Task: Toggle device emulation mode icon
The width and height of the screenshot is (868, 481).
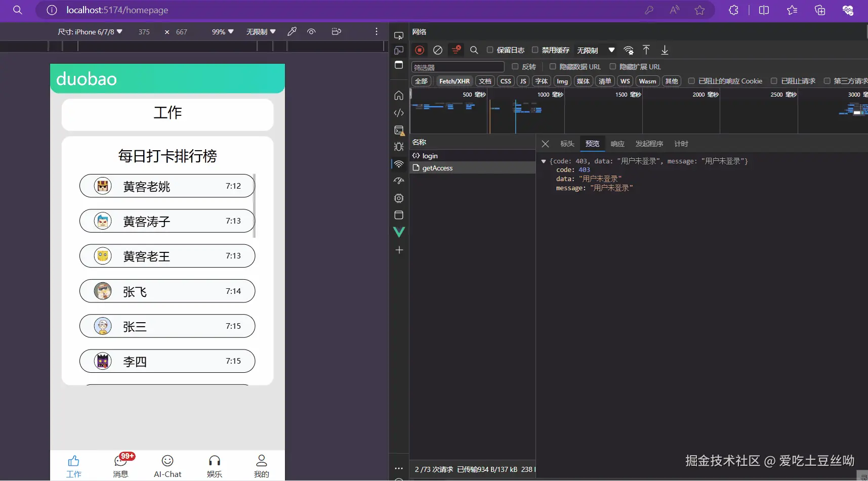Action: [x=399, y=51]
